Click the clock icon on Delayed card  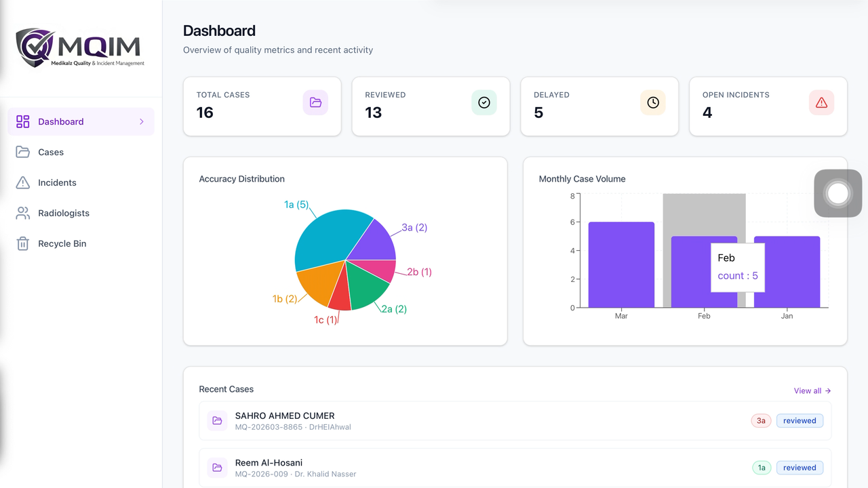click(x=653, y=102)
